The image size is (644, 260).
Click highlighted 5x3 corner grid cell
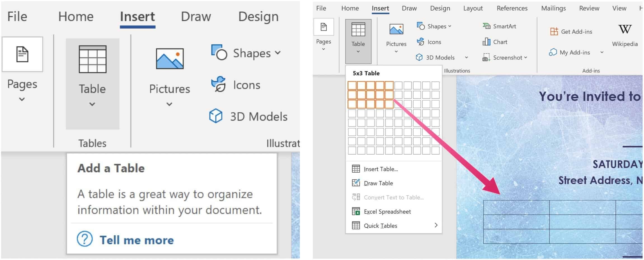click(x=389, y=104)
